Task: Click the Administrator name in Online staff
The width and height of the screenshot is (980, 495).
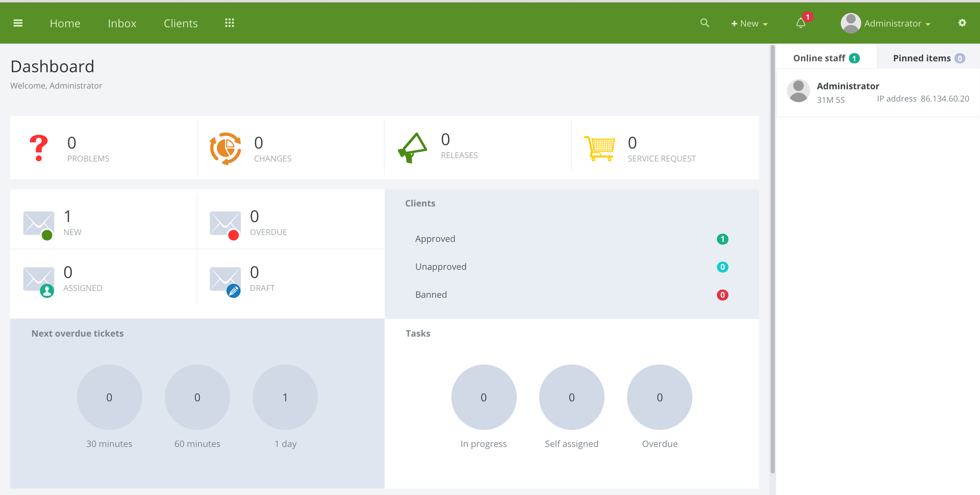Action: [x=848, y=86]
